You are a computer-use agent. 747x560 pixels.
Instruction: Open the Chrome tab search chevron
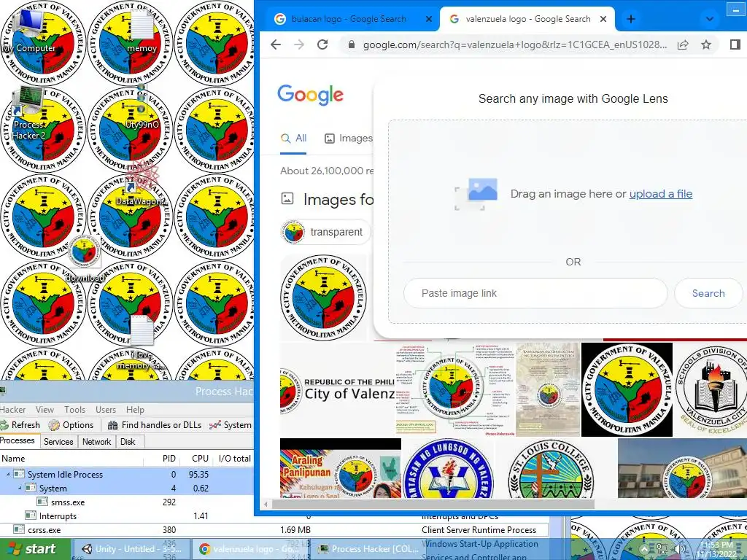(709, 19)
